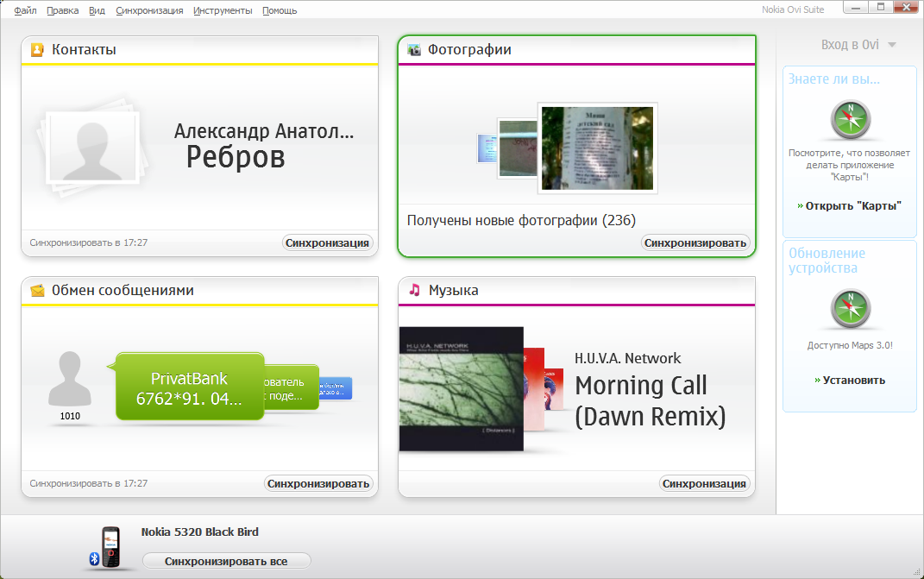924x579 pixels.
Task: Select the smallest blue photo thumbnail
Action: pyautogui.click(x=487, y=148)
